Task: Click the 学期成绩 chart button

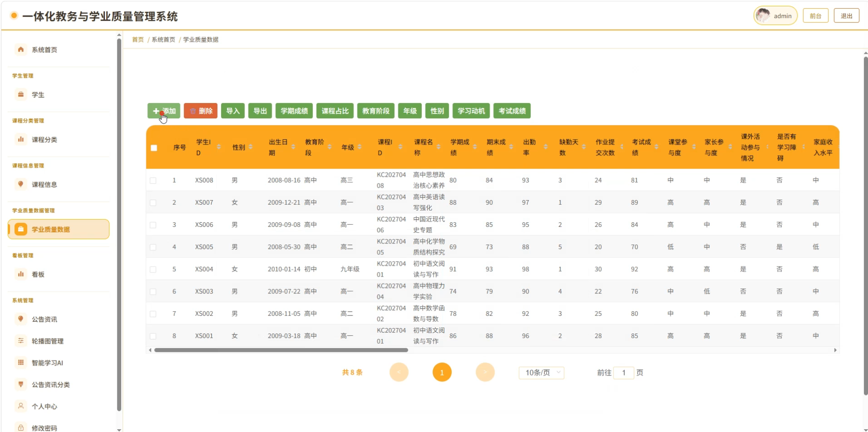Action: [x=294, y=111]
